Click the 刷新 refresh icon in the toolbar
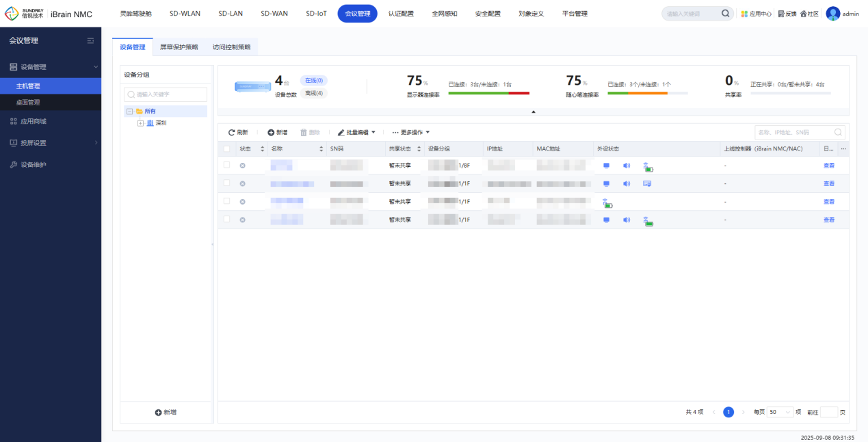This screenshot has width=868, height=442. click(232, 132)
